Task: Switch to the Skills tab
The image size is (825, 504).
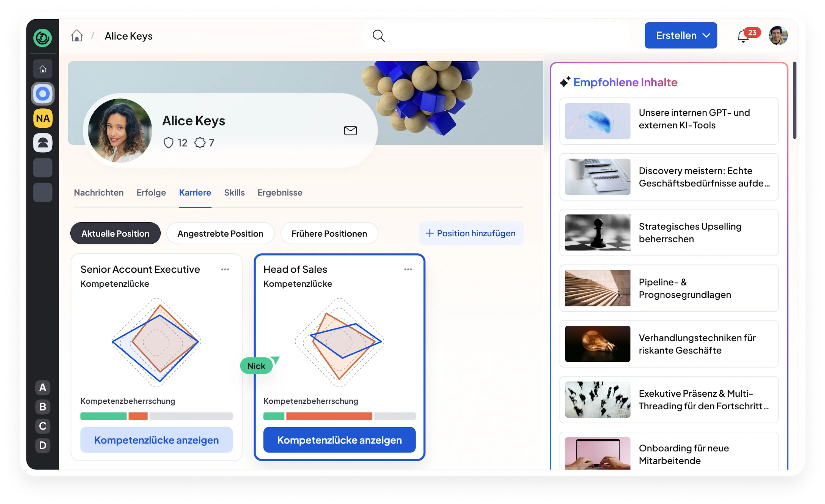Action: pyautogui.click(x=234, y=193)
